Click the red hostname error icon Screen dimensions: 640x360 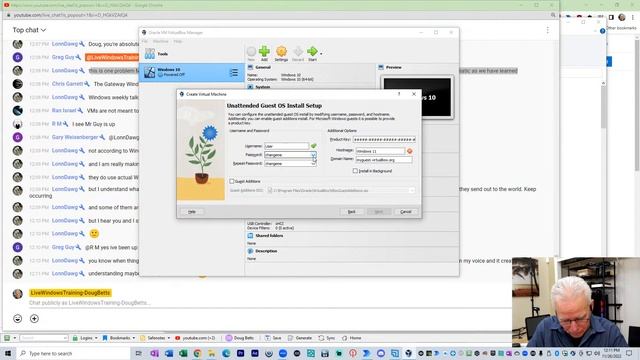pos(409,151)
